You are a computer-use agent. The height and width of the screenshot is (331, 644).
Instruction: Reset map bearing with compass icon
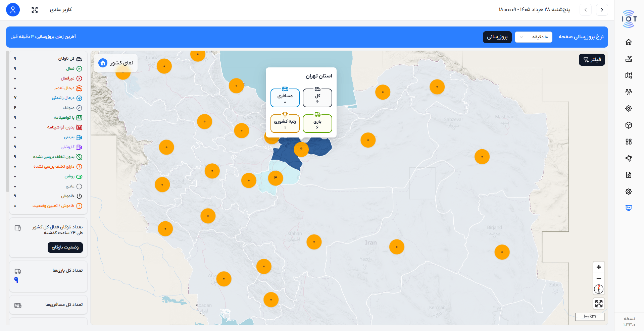click(x=599, y=289)
